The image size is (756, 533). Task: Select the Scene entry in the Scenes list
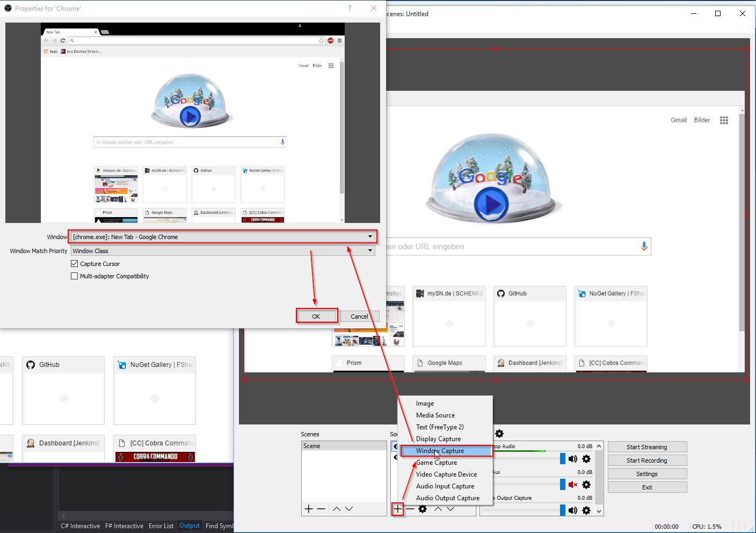(344, 446)
